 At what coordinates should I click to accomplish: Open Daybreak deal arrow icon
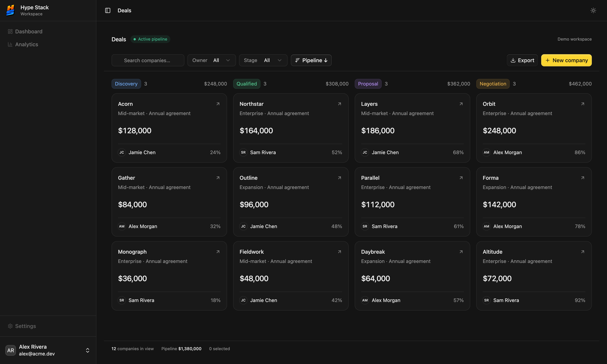coord(461,252)
